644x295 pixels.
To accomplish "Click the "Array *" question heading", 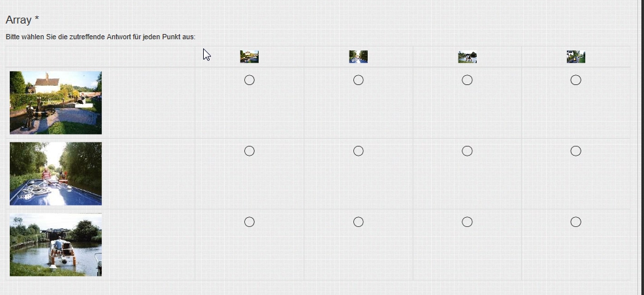I will click(x=22, y=20).
